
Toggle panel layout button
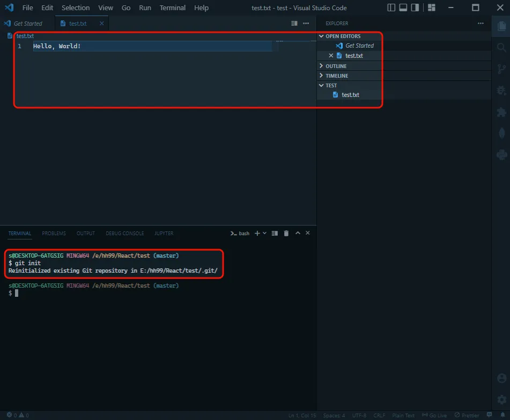[403, 7]
